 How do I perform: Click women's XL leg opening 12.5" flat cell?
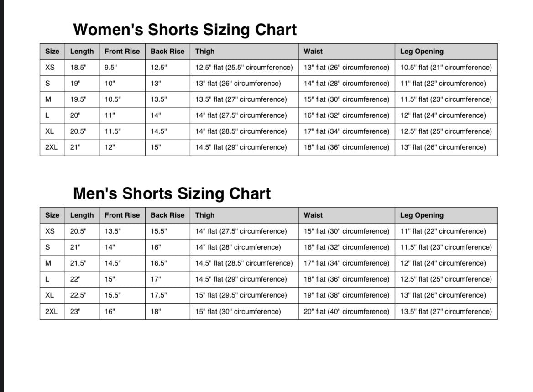(x=446, y=131)
